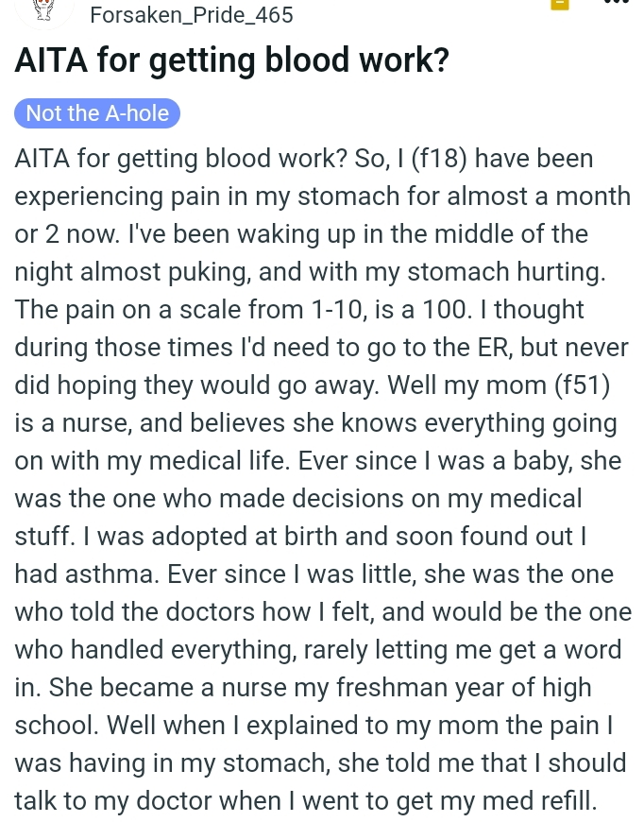Open 'AITA for getting blood work?' title link
Image resolution: width=644 pixels, height=822 pixels.
click(231, 60)
